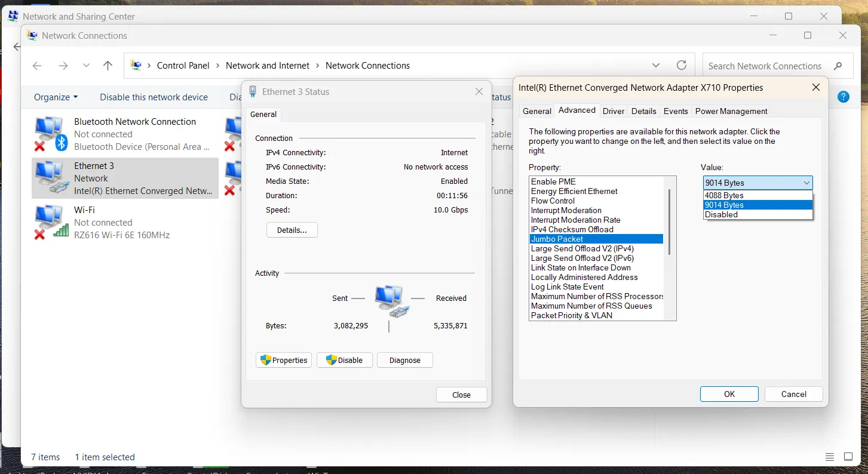Select Log Link State Event property
The height and width of the screenshot is (474, 868).
[596, 287]
